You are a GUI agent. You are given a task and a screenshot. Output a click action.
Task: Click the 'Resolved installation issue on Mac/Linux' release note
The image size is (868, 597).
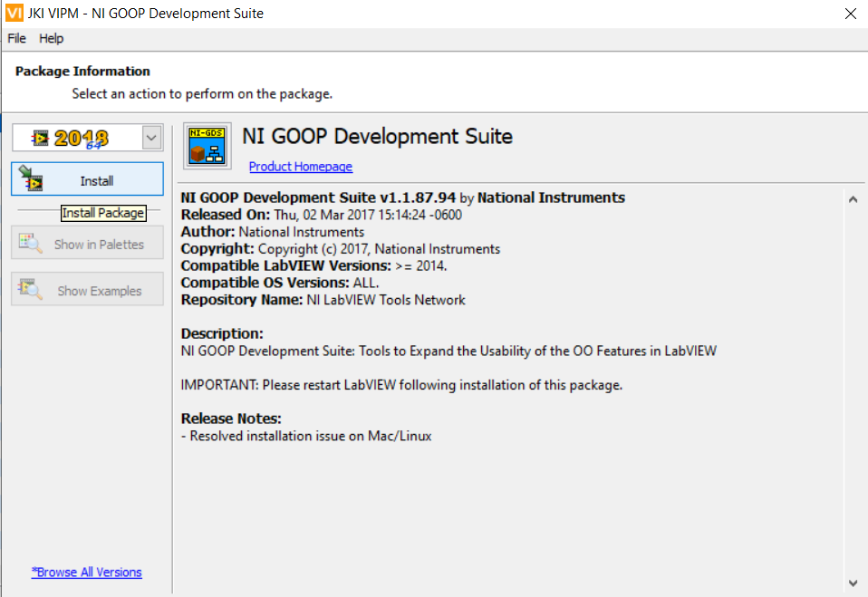click(306, 436)
